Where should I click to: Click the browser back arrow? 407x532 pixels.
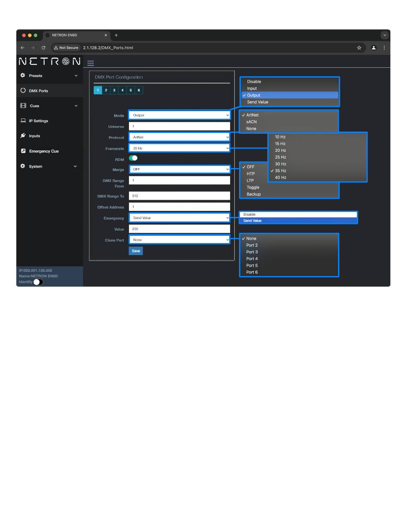[23, 48]
